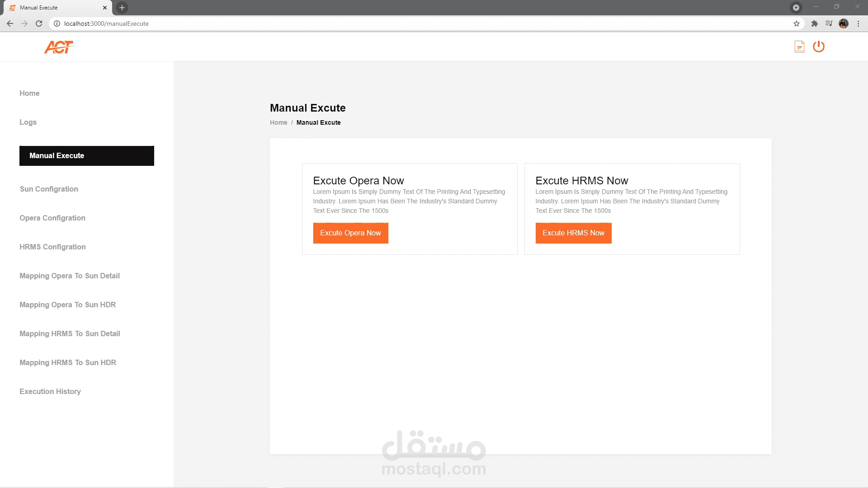This screenshot has height=488, width=868.
Task: Open the Chrome three-dot menu
Action: [x=858, y=23]
